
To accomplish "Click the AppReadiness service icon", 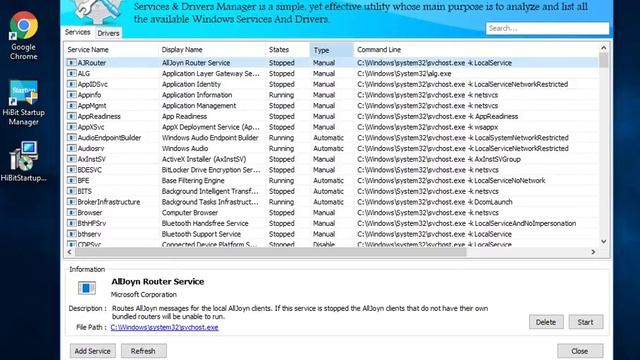I will click(71, 116).
